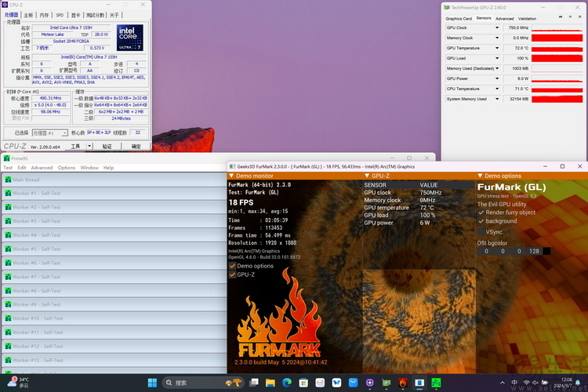Toggle the Demo options checkbox in FurMark

tap(233, 266)
